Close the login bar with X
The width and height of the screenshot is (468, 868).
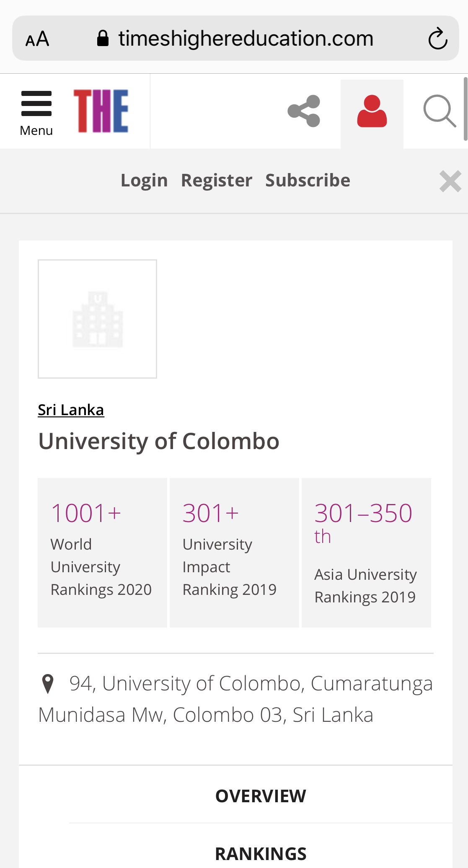coord(450,181)
